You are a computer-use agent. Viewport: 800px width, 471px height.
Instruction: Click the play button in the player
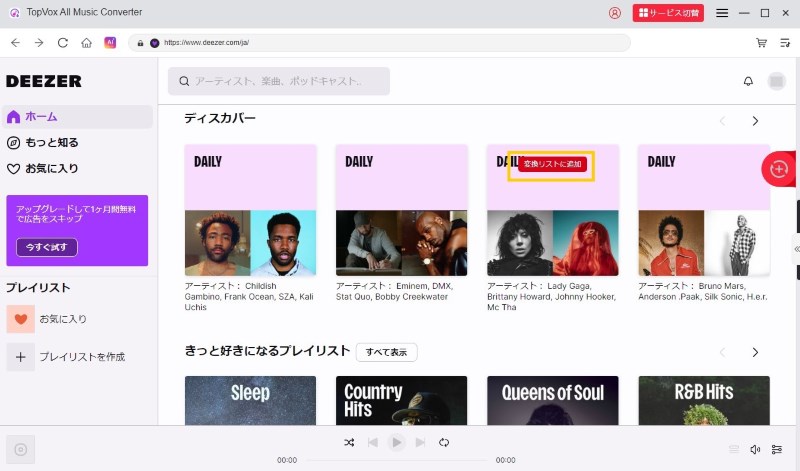coord(396,442)
